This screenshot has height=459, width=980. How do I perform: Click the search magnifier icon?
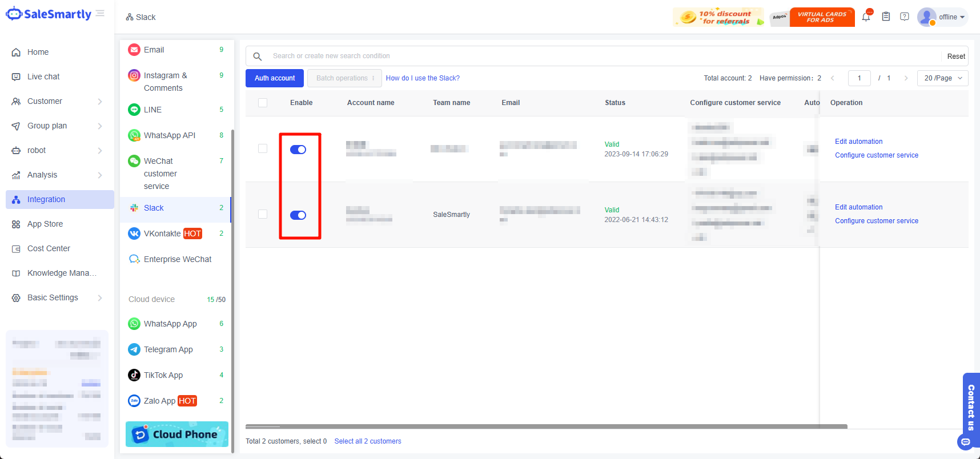[258, 56]
